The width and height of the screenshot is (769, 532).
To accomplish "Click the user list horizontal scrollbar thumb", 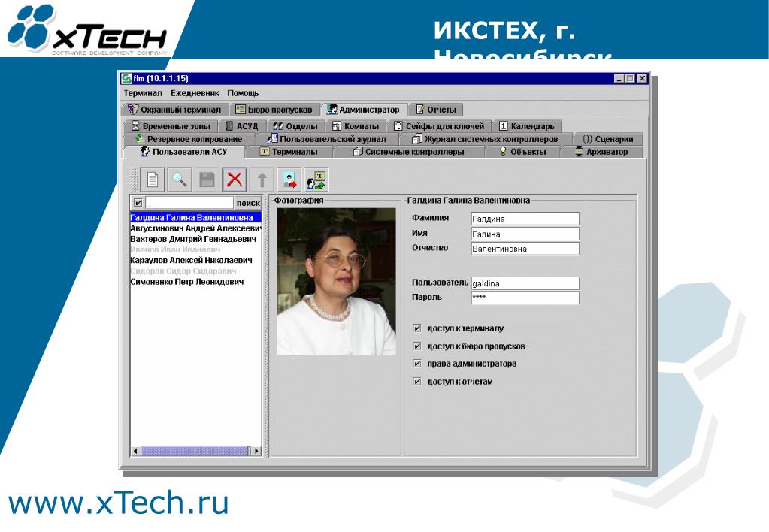I will click(x=195, y=451).
